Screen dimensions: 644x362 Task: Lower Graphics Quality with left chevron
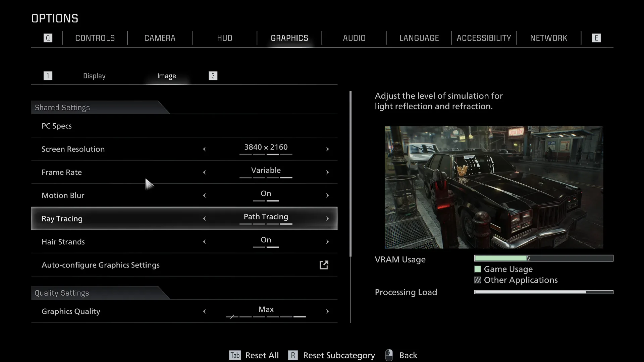click(x=205, y=311)
